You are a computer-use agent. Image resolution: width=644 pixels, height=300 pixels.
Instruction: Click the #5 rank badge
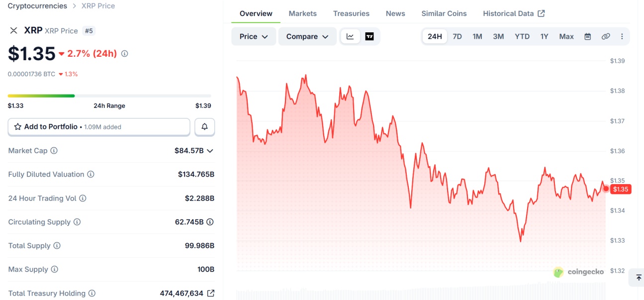89,31
